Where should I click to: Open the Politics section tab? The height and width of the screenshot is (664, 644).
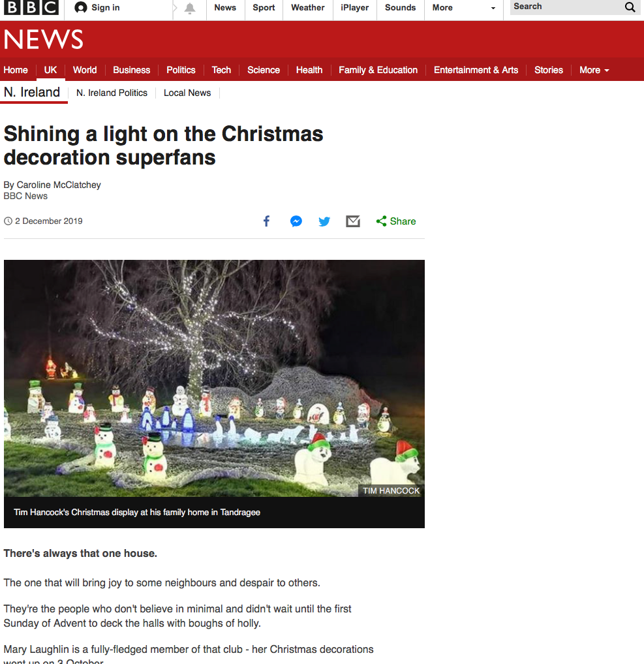(x=181, y=71)
